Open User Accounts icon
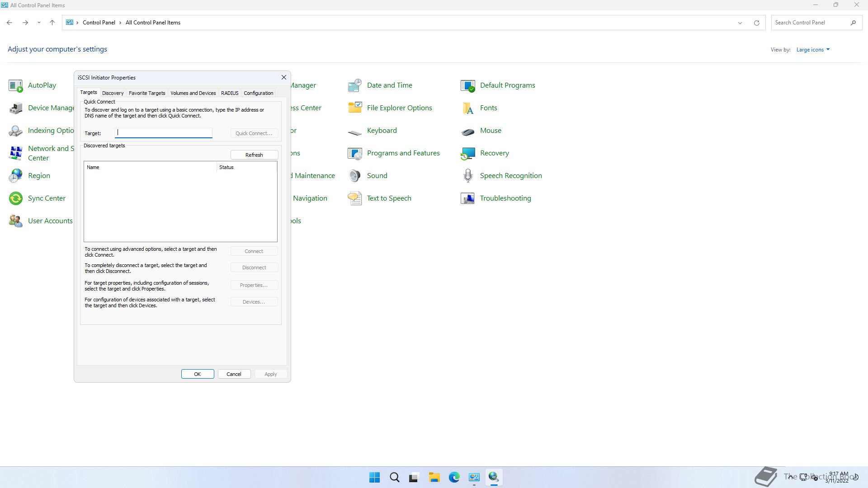The image size is (868, 488). pos(16,221)
